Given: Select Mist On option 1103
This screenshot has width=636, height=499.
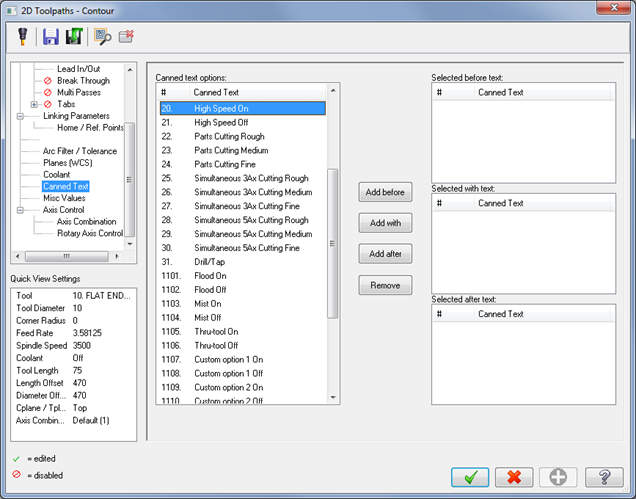Looking at the screenshot, I should pos(243,304).
